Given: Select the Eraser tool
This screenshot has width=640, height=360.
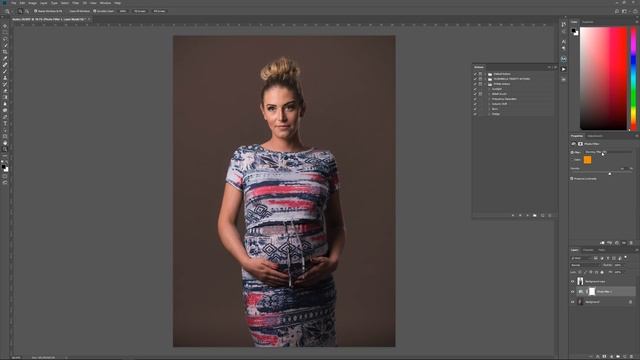Looking at the screenshot, I should point(5,91).
